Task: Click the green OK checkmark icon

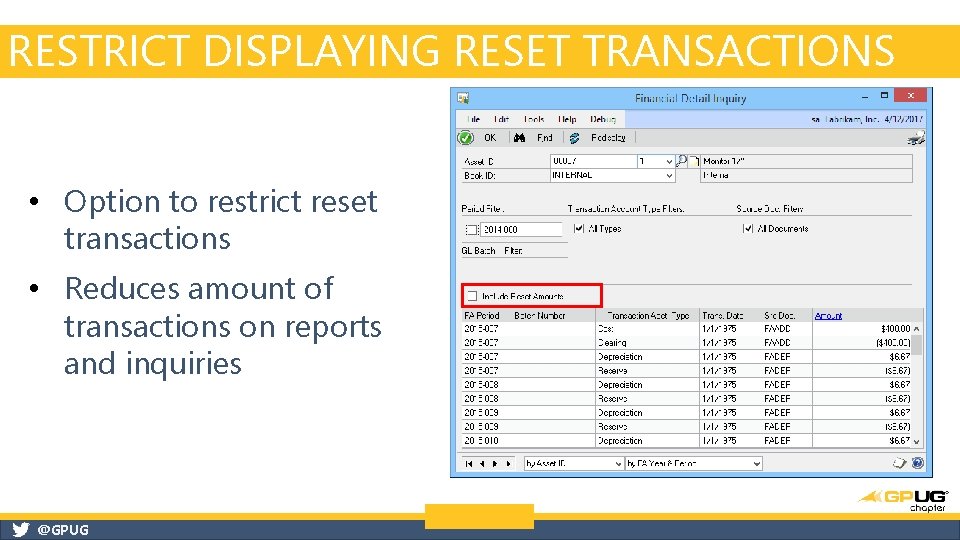Action: coord(466,138)
